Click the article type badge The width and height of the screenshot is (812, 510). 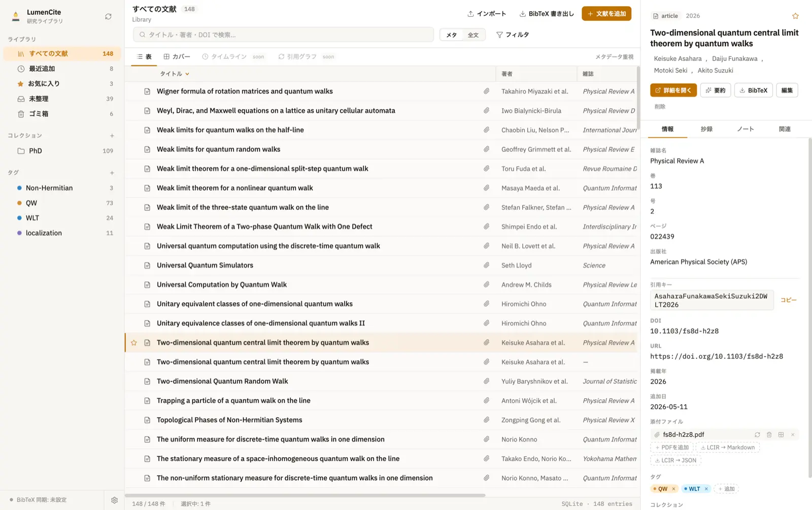[665, 16]
